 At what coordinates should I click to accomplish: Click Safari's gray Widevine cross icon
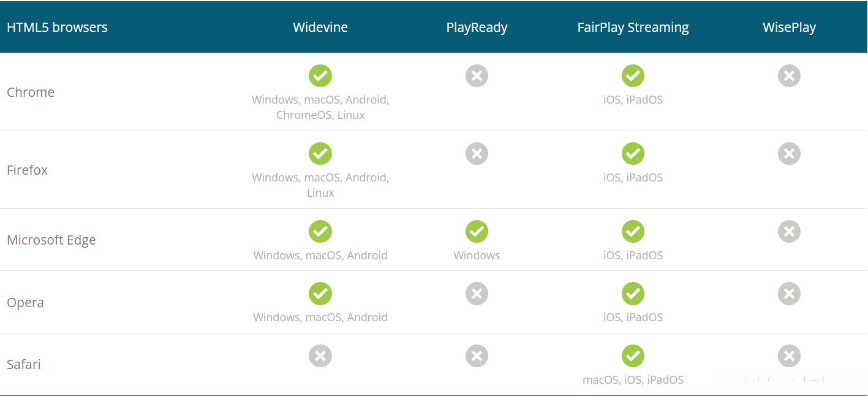pyautogui.click(x=320, y=356)
